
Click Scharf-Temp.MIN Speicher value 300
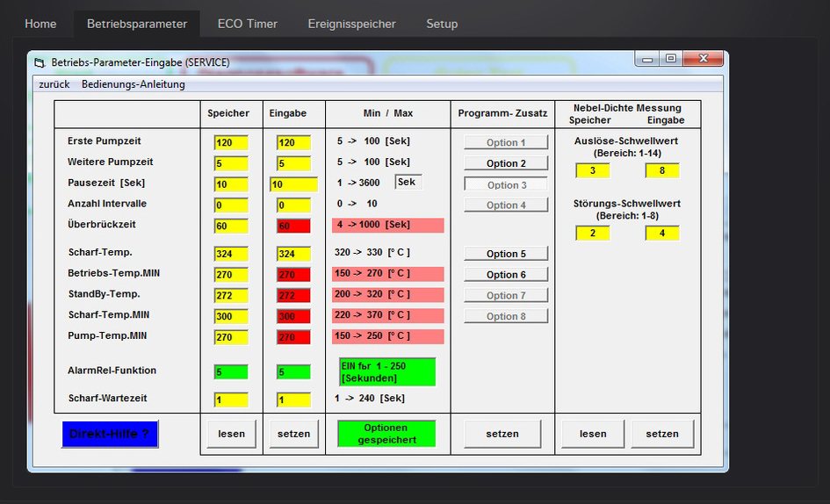231,317
